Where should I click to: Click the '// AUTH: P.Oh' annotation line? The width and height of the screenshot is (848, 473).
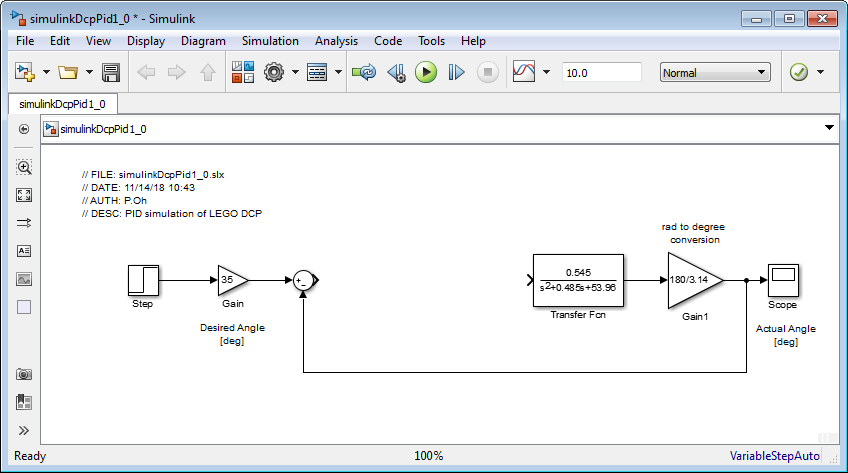[x=114, y=201]
